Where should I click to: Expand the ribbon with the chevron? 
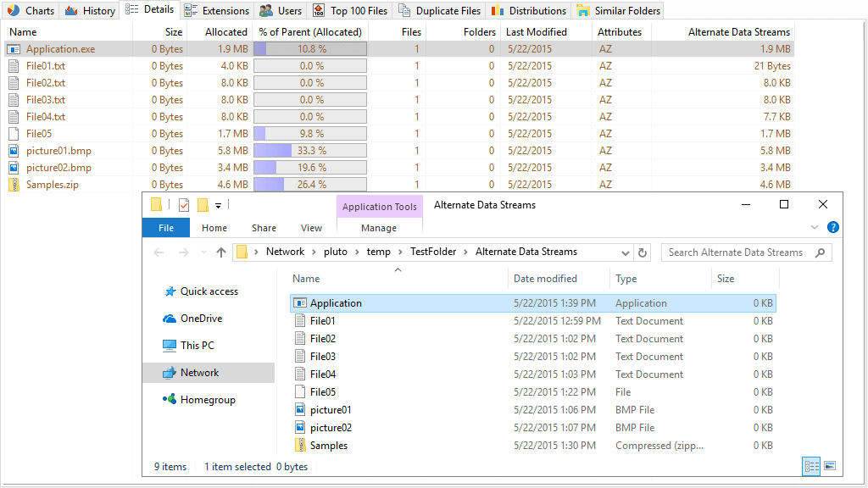tap(814, 227)
